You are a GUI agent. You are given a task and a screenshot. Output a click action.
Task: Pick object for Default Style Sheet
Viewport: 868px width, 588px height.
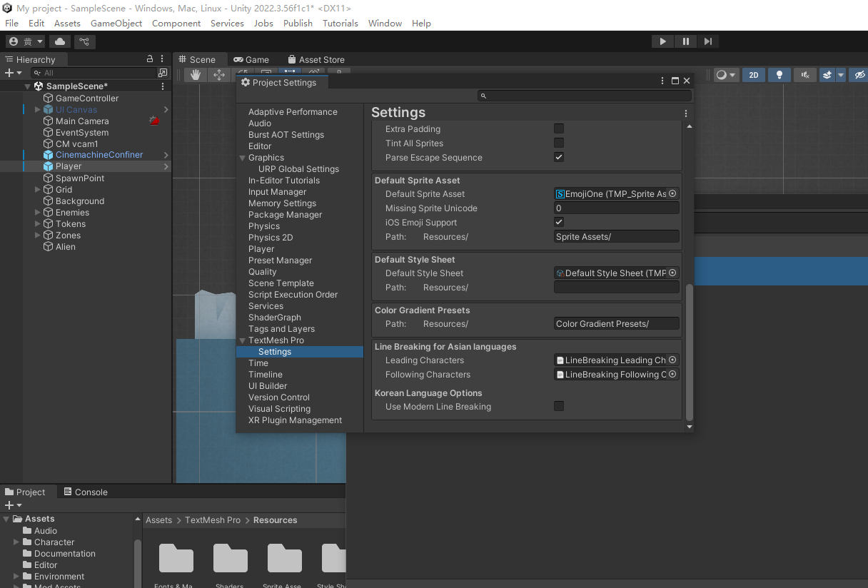[672, 273]
